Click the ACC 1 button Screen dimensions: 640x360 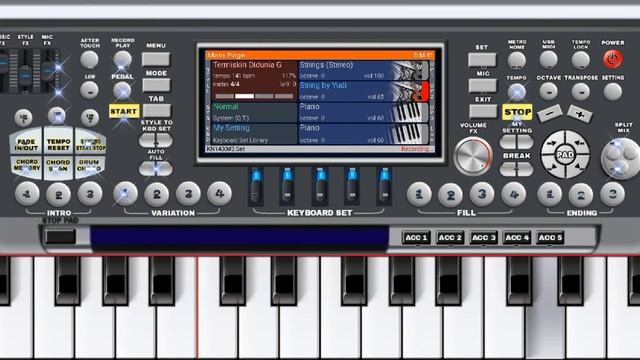(x=416, y=238)
